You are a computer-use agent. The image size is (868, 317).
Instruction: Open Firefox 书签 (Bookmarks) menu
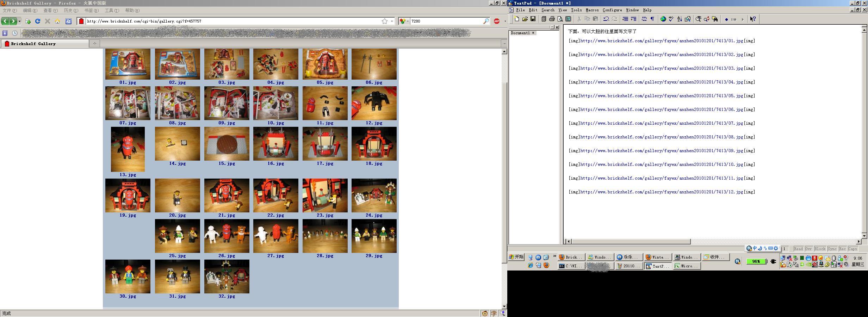91,11
